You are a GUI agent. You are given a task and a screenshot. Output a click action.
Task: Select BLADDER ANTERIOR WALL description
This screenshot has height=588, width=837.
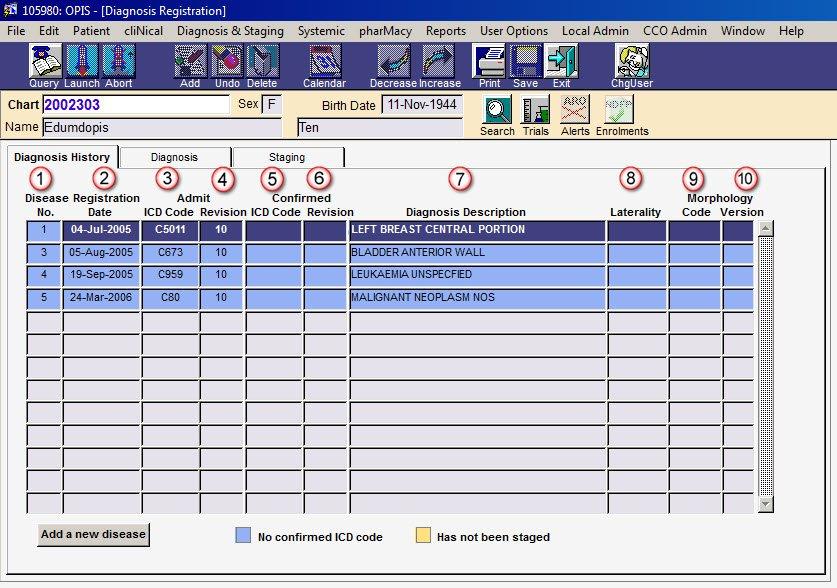478,253
